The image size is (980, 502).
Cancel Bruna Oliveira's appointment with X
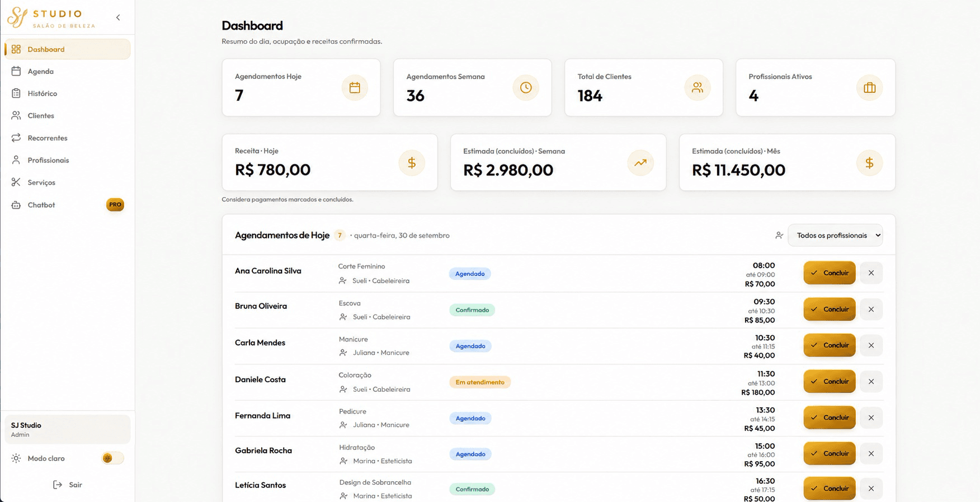871,309
